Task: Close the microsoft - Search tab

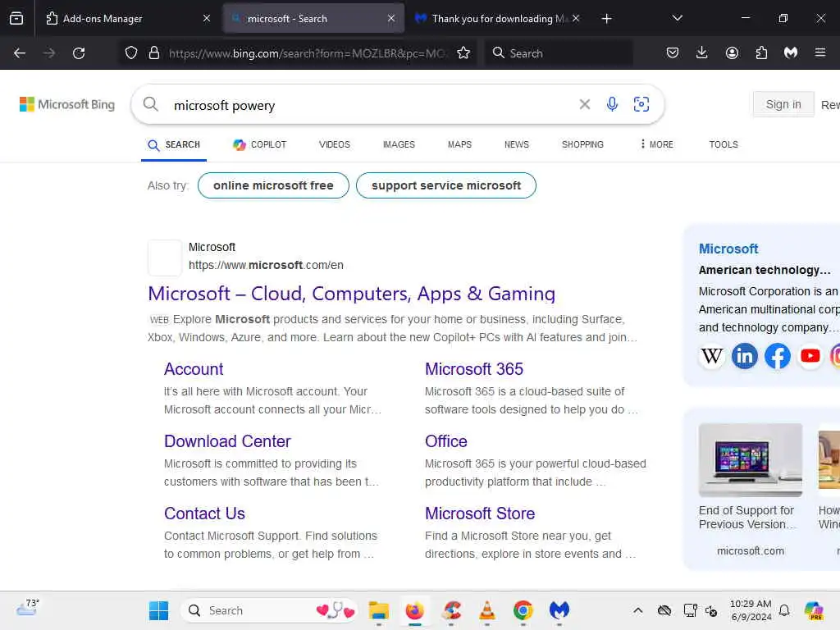Action: (x=391, y=19)
